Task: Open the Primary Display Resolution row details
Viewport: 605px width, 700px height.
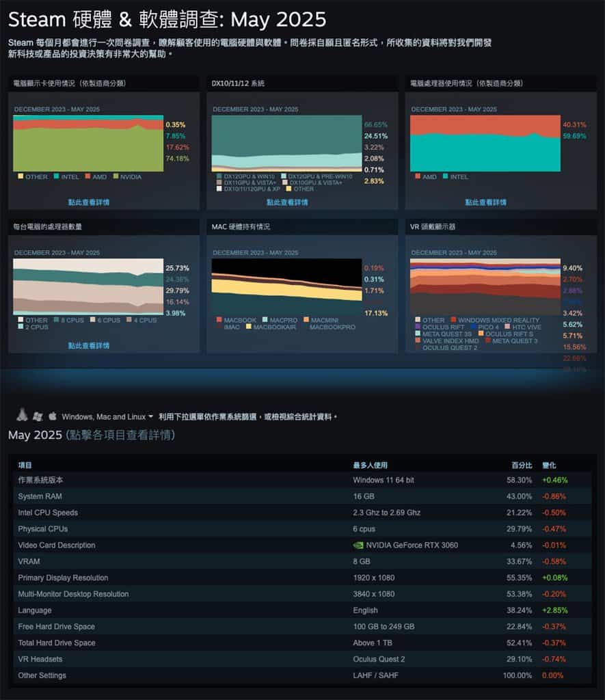Action: coord(64,578)
